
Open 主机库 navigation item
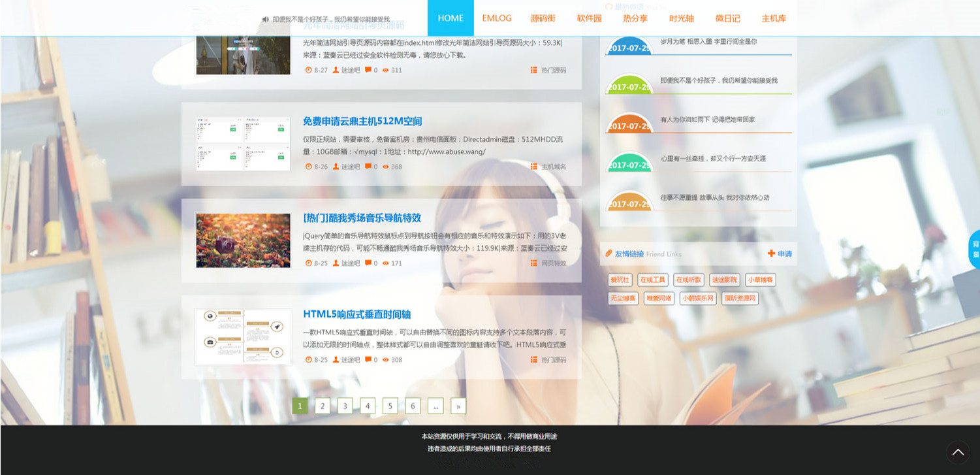[x=774, y=18]
